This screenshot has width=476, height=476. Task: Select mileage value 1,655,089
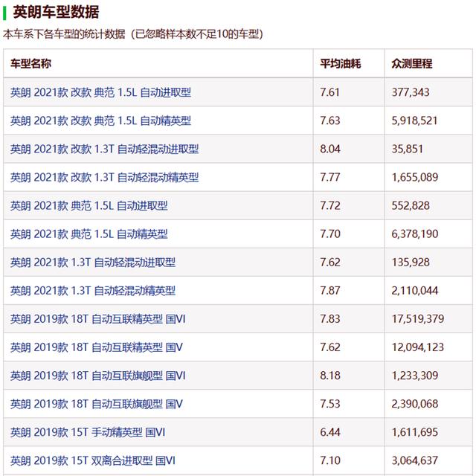415,177
